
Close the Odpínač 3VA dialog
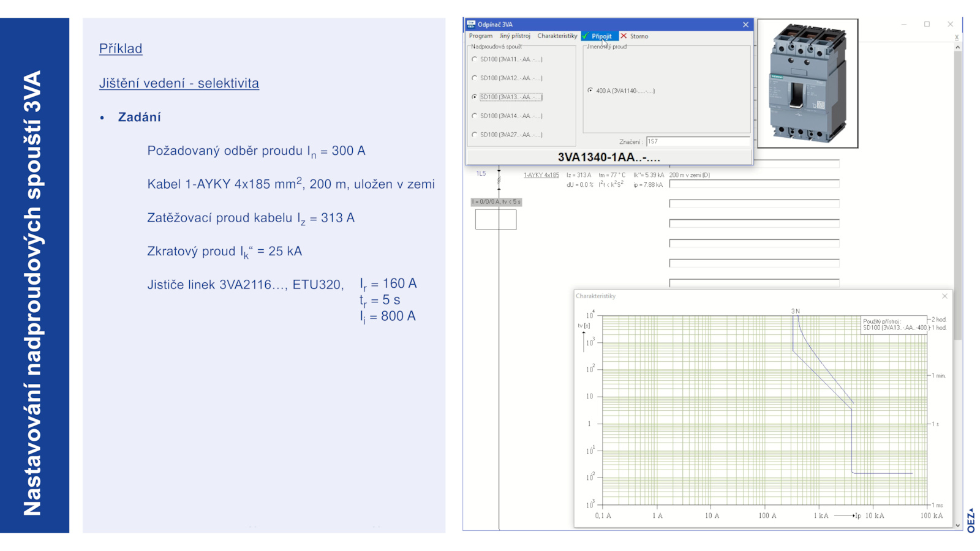[745, 24]
